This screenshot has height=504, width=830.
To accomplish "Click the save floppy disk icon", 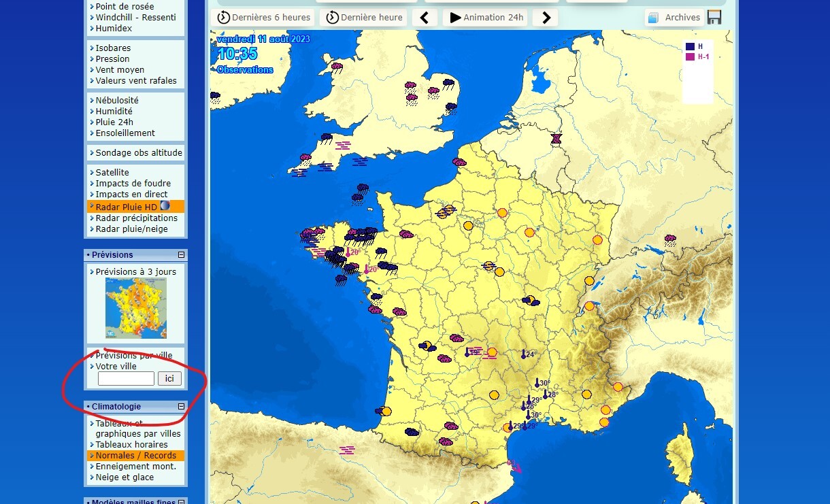I will (x=714, y=18).
